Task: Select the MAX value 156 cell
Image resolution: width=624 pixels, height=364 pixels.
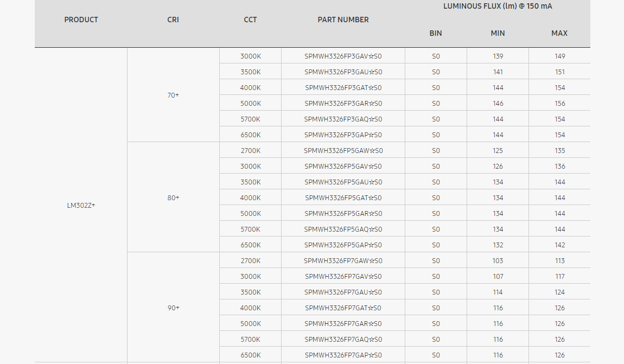Action: pyautogui.click(x=559, y=103)
